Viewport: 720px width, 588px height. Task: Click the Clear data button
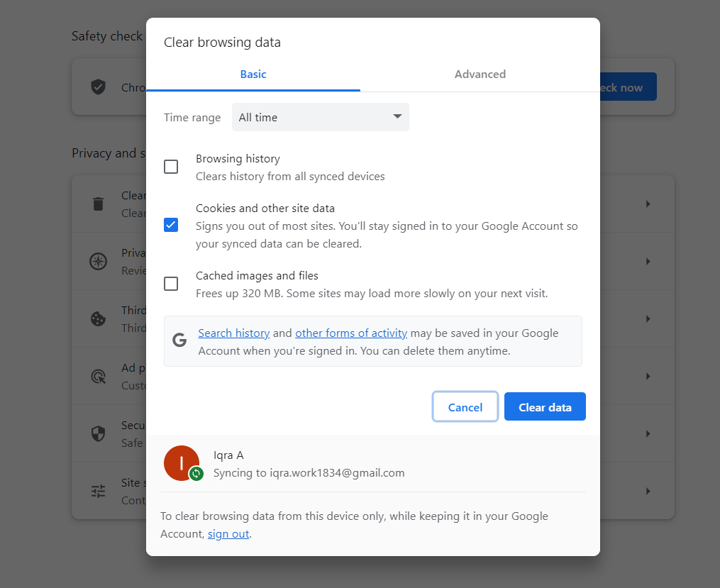pos(545,406)
